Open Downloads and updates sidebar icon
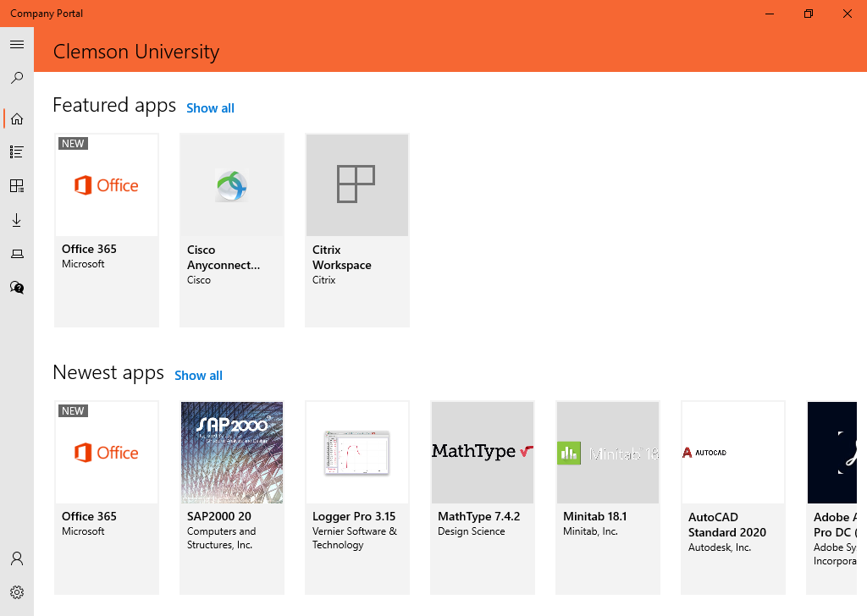 coord(17,220)
